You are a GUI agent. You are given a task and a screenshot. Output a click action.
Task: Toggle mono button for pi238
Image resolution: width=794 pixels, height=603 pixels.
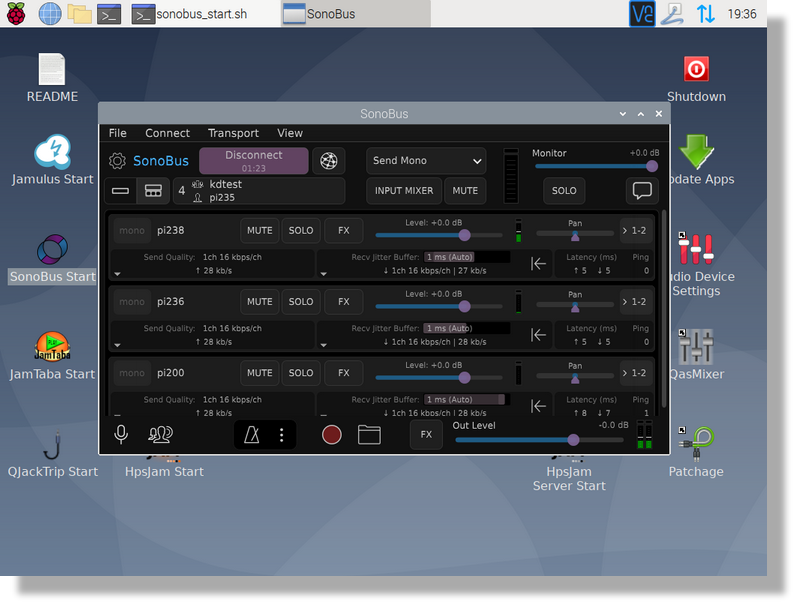click(132, 230)
